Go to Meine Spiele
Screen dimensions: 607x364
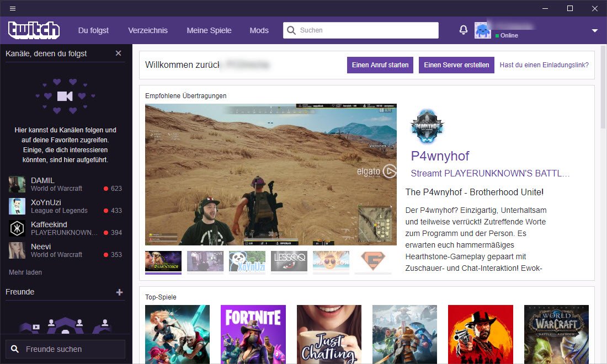tap(209, 30)
